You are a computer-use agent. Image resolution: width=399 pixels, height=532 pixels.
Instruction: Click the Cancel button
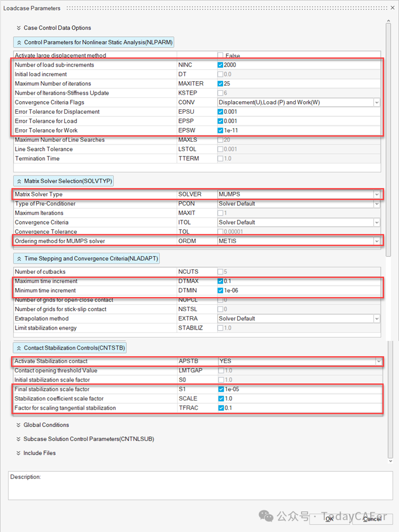pos(372,519)
